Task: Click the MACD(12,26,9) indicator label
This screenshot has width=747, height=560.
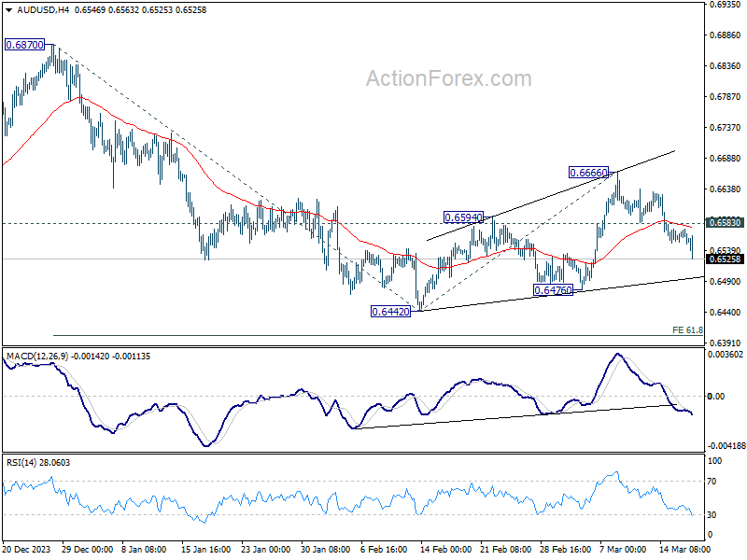Action: [x=37, y=357]
